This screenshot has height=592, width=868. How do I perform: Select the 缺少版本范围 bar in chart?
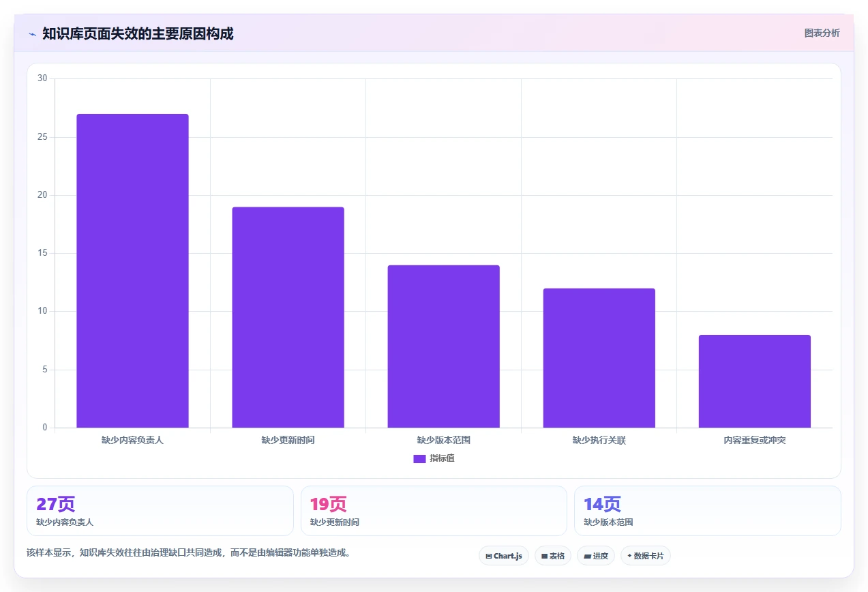tap(443, 346)
